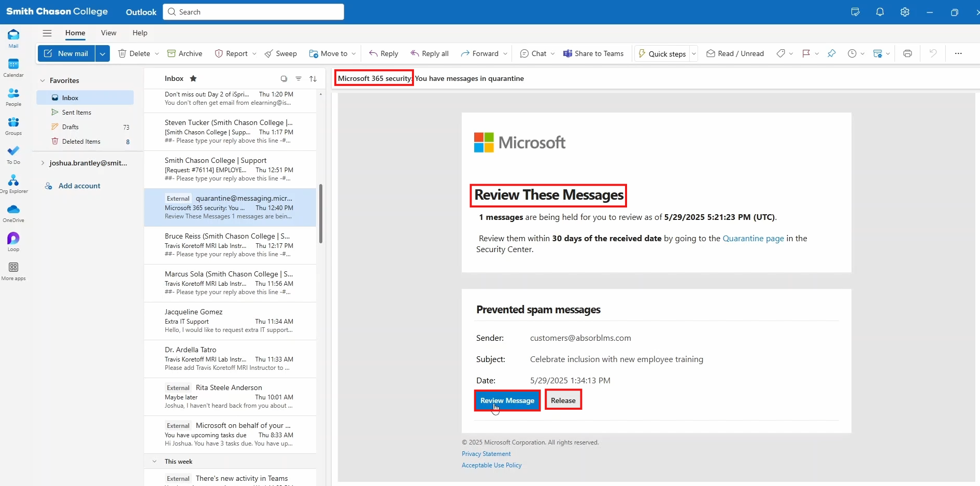Screen dimensions: 980x486
Task: Click in the Search box
Action: click(253, 12)
